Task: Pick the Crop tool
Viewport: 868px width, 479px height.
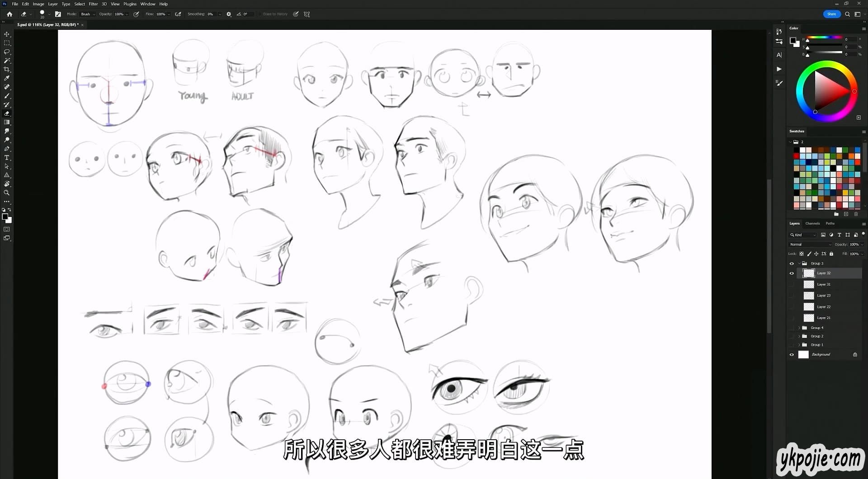Action: point(7,70)
